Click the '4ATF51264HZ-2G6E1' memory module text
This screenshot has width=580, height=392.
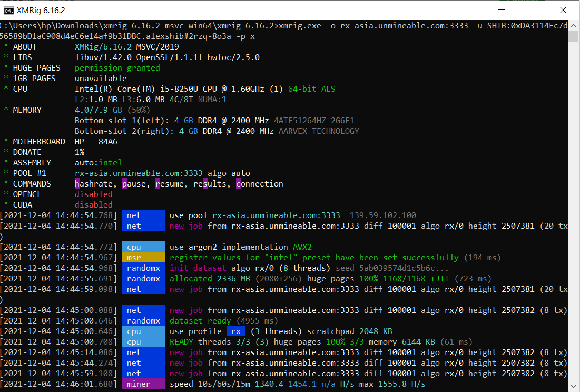(314, 121)
